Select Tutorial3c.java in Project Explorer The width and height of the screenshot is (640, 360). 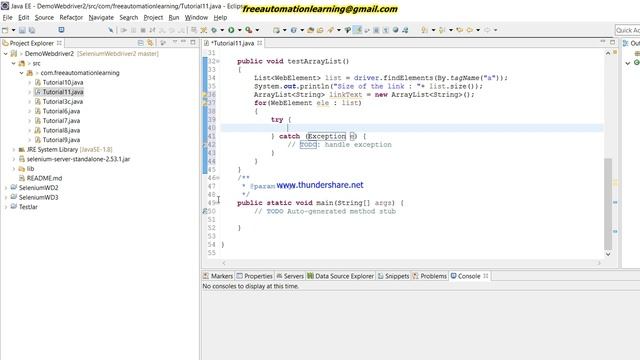tap(62, 102)
